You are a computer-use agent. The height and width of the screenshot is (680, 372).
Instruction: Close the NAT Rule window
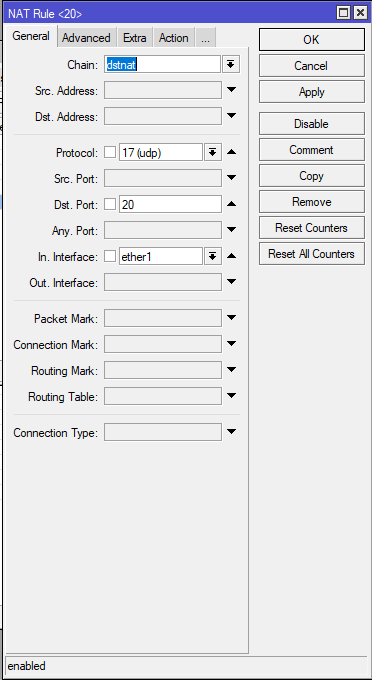(360, 13)
